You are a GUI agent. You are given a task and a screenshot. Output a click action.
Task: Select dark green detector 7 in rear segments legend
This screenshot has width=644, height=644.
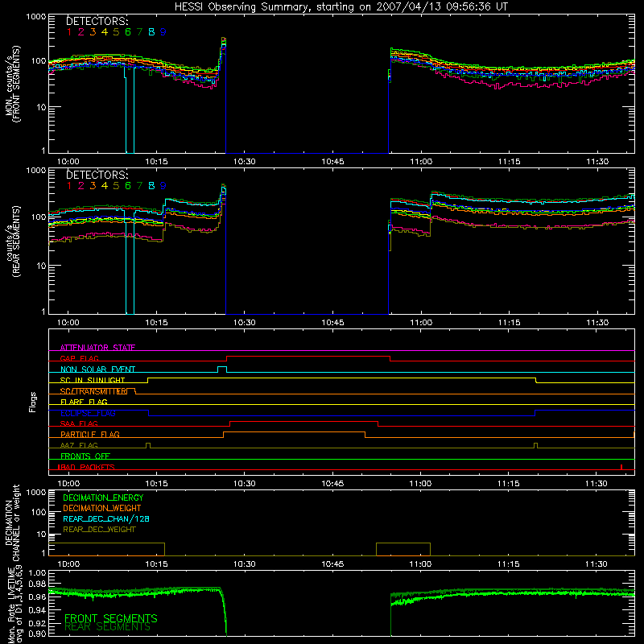coord(139,186)
